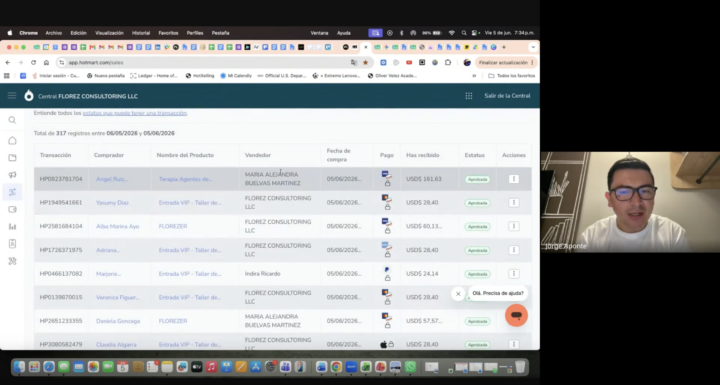Open 'estatus que puede tener una transacción' link

135,113
